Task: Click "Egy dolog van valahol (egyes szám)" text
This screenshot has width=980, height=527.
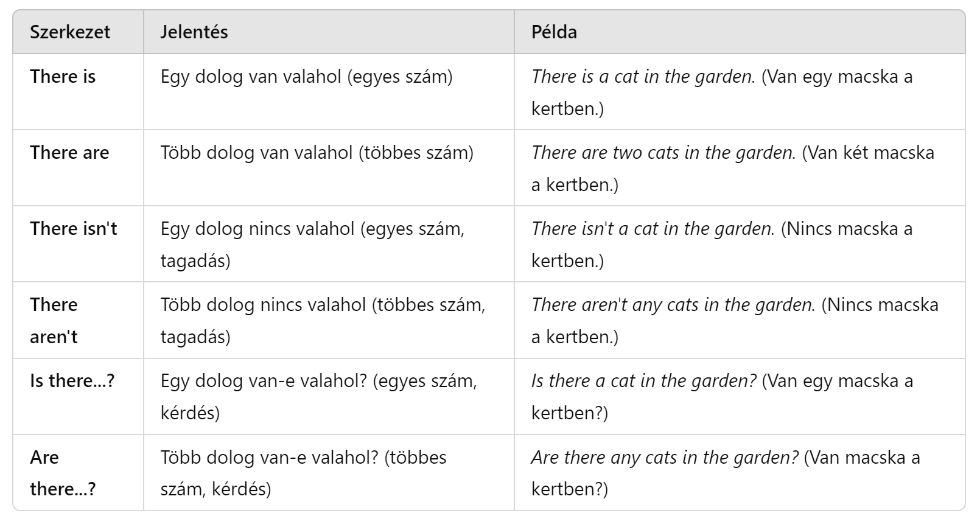Action: pos(306,77)
